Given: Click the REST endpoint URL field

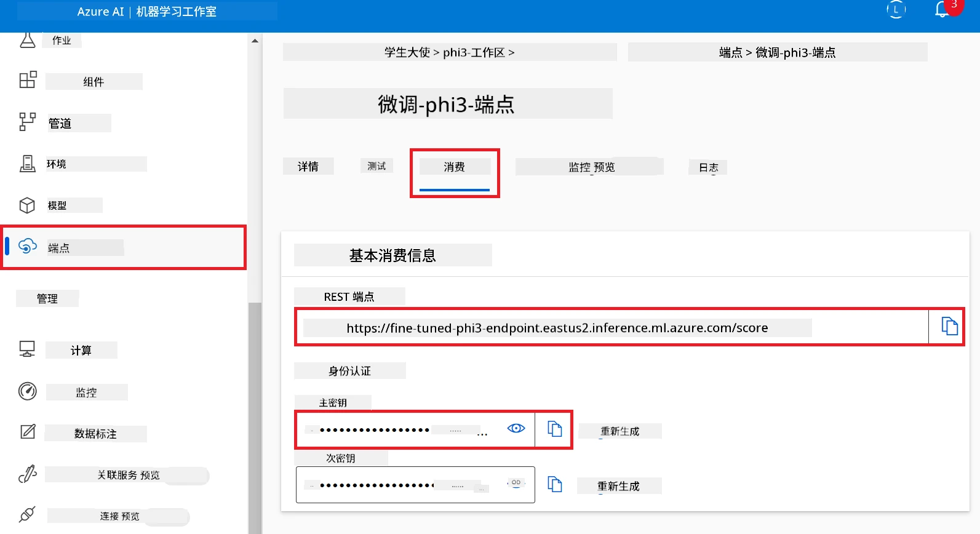Looking at the screenshot, I should pos(612,327).
